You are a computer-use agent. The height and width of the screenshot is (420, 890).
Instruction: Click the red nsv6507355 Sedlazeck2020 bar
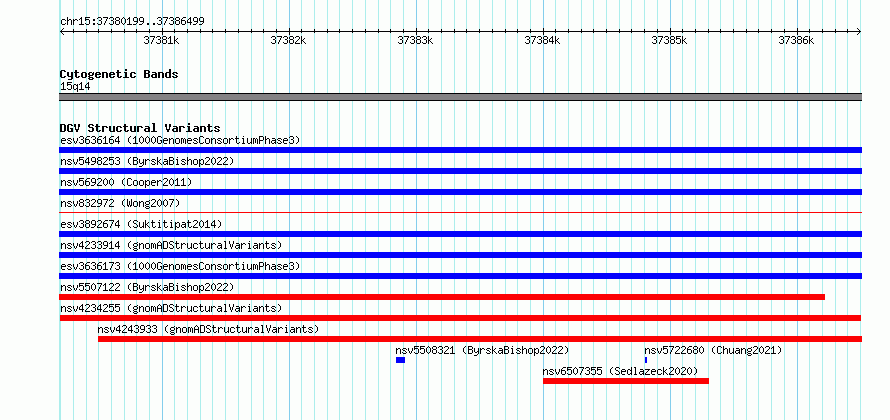pos(626,381)
